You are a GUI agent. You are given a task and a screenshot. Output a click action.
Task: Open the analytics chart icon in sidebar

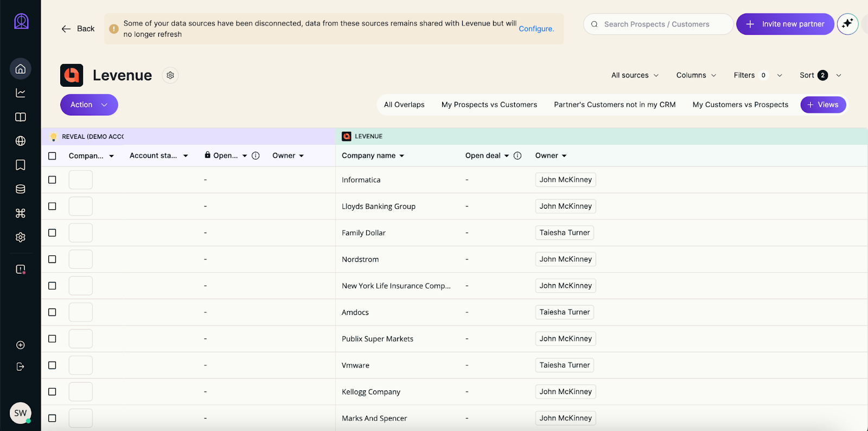pos(21,93)
